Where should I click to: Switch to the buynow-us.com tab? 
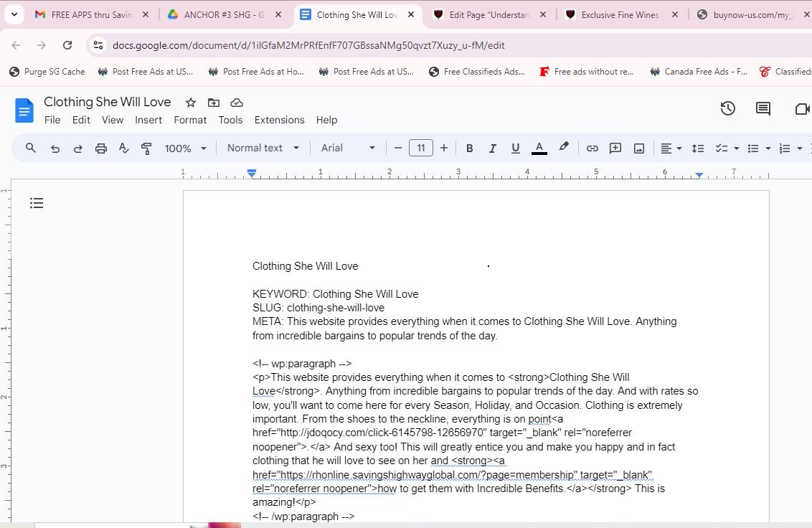pos(751,15)
